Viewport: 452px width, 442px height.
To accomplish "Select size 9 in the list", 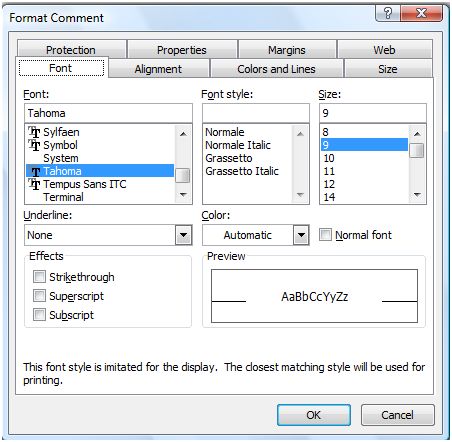I will [364, 145].
